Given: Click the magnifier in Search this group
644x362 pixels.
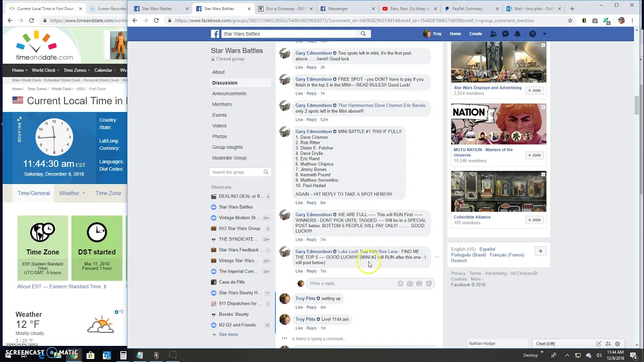Looking at the screenshot, I should (x=266, y=172).
